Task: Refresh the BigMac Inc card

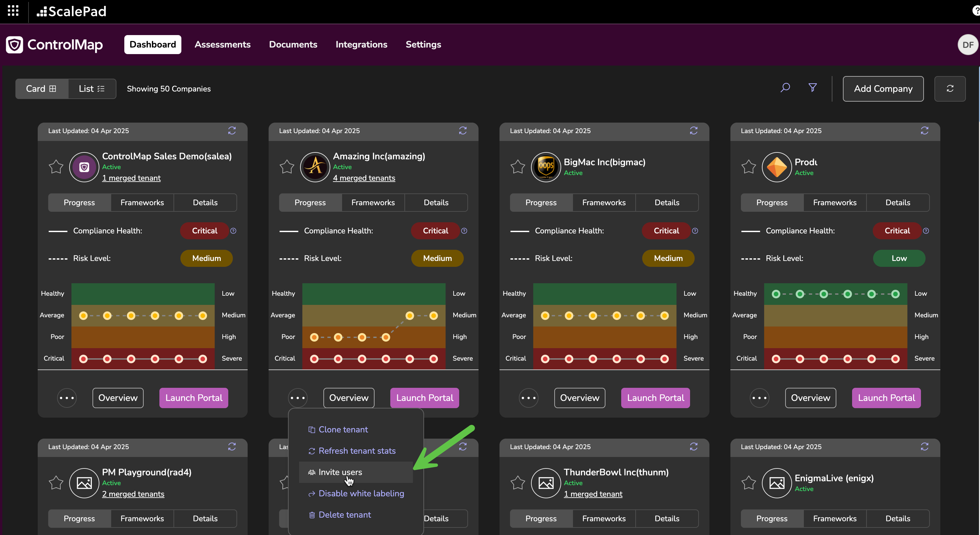Action: [694, 131]
